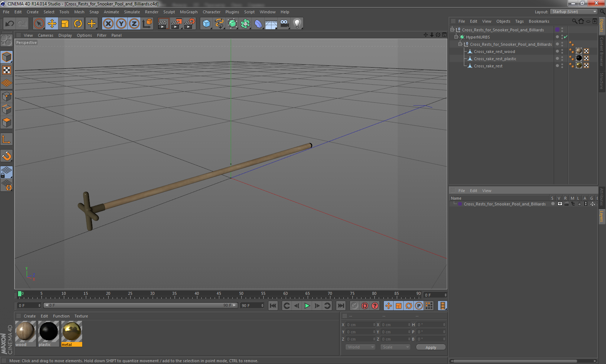Collapse the root Cross_Rests_for_Snooker_Pool_and_Billiards null

click(x=452, y=30)
